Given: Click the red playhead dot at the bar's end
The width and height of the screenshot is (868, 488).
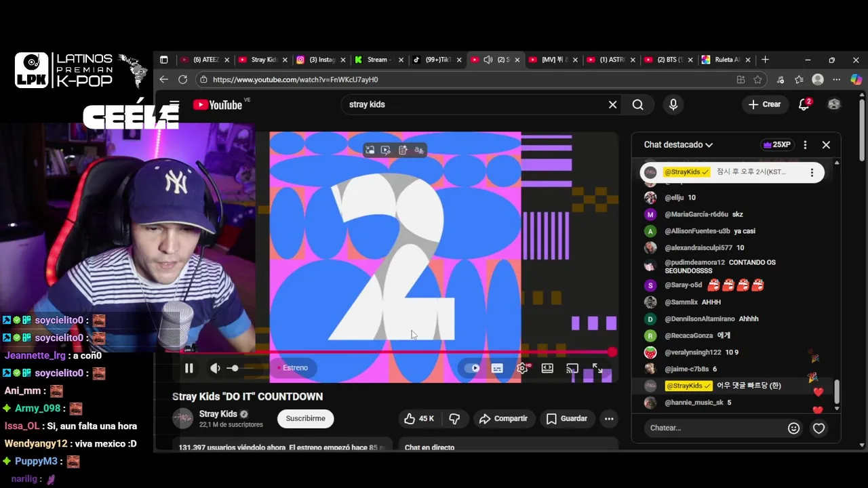Looking at the screenshot, I should point(612,352).
